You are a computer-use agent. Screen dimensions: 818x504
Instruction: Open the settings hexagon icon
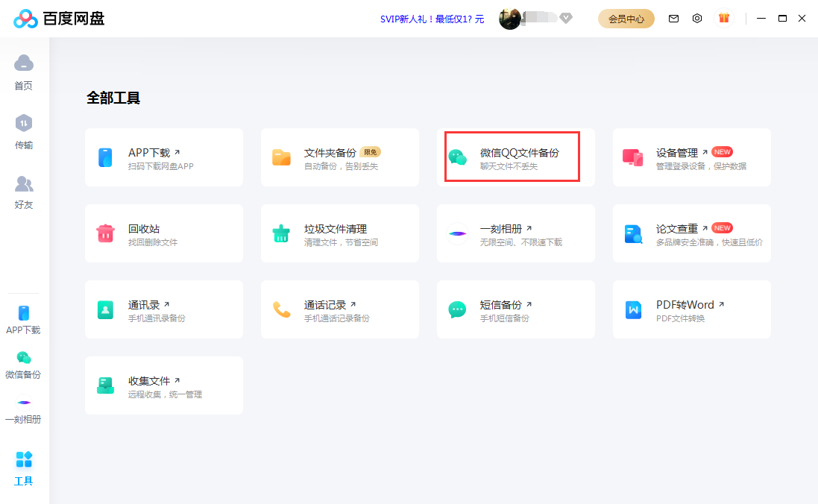697,18
